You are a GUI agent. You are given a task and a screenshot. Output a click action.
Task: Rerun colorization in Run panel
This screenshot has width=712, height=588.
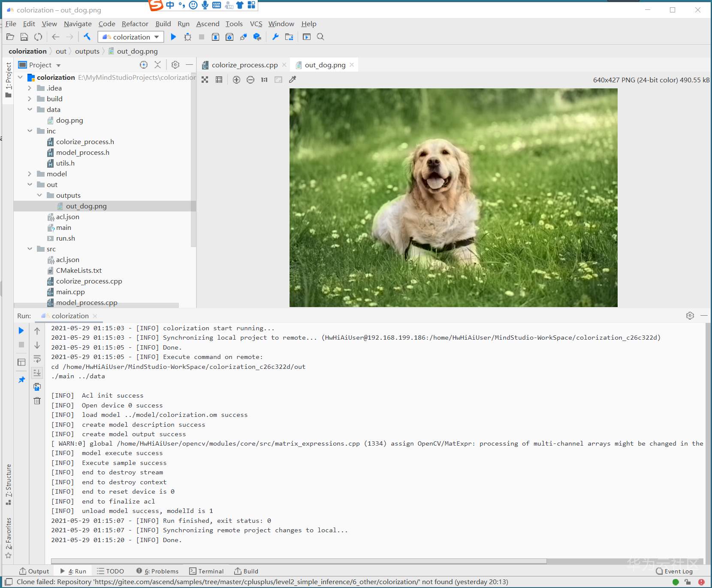pyautogui.click(x=21, y=331)
